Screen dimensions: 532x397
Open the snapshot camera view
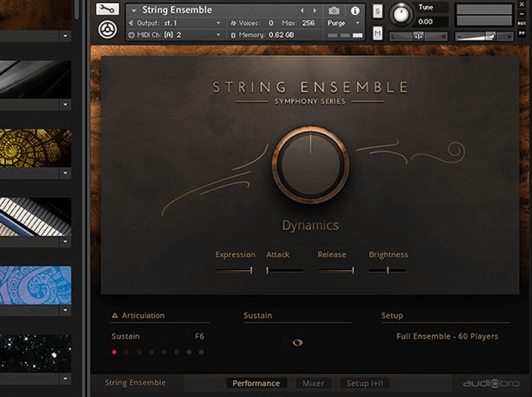(334, 11)
